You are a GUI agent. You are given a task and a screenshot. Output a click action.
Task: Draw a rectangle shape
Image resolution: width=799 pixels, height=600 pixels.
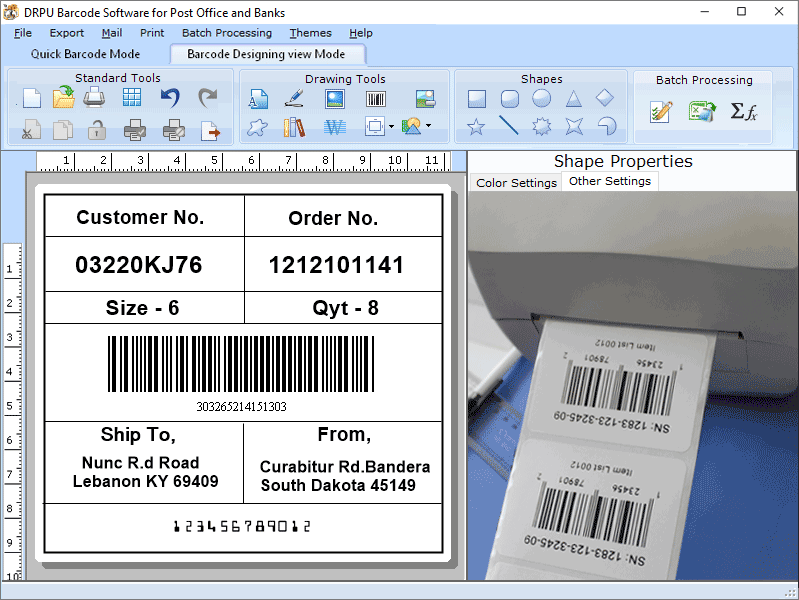pyautogui.click(x=477, y=98)
